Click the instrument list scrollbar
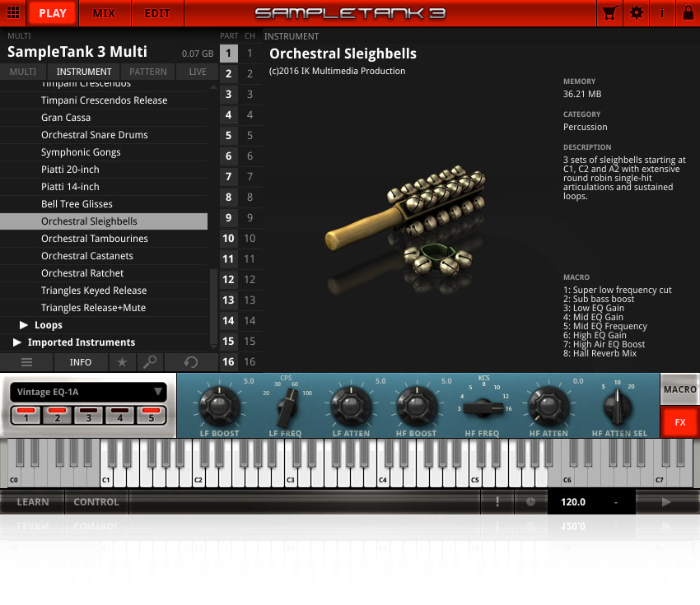 pos(213,308)
